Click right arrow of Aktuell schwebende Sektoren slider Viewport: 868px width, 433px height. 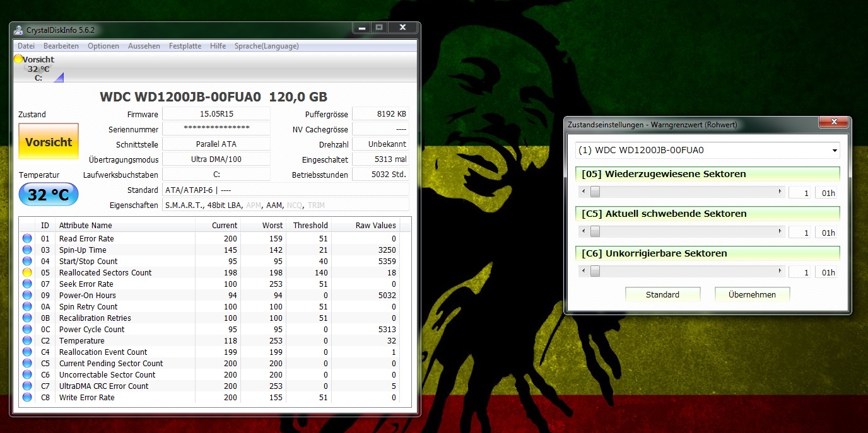pyautogui.click(x=780, y=232)
